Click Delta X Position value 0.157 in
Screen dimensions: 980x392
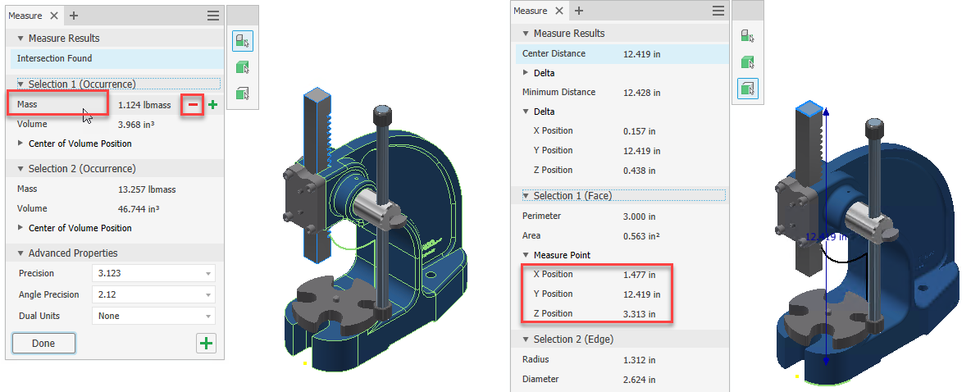pos(640,131)
